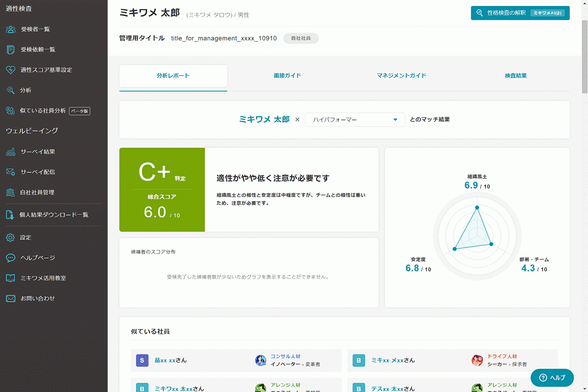This screenshot has width=588, height=392.
Task: Open the 分析 magnifier icon
Action: click(x=10, y=90)
